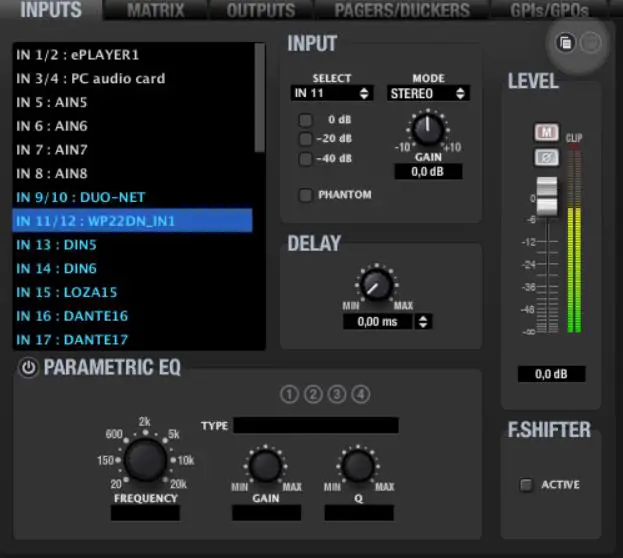Image resolution: width=623 pixels, height=558 pixels.
Task: Select EQ band 1
Action: 289,395
